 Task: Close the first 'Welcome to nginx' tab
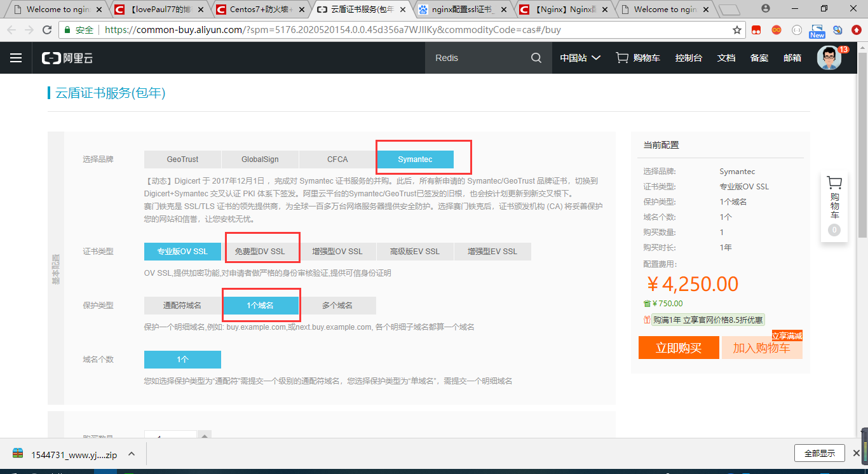[x=98, y=10]
